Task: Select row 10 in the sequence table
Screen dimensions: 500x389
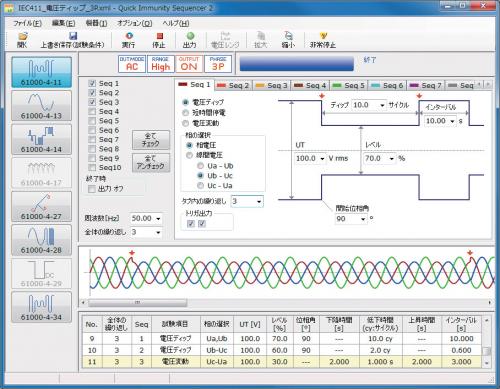Action: click(282, 350)
